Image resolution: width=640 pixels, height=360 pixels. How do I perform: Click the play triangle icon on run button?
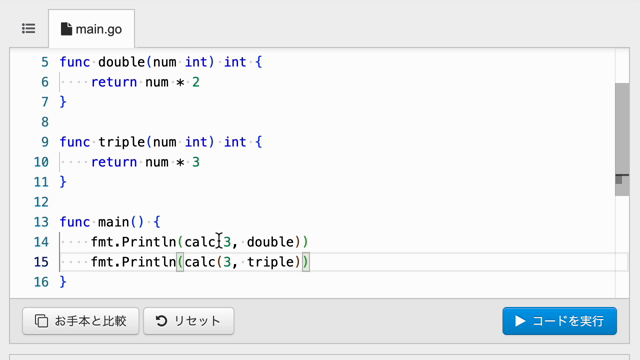(520, 321)
